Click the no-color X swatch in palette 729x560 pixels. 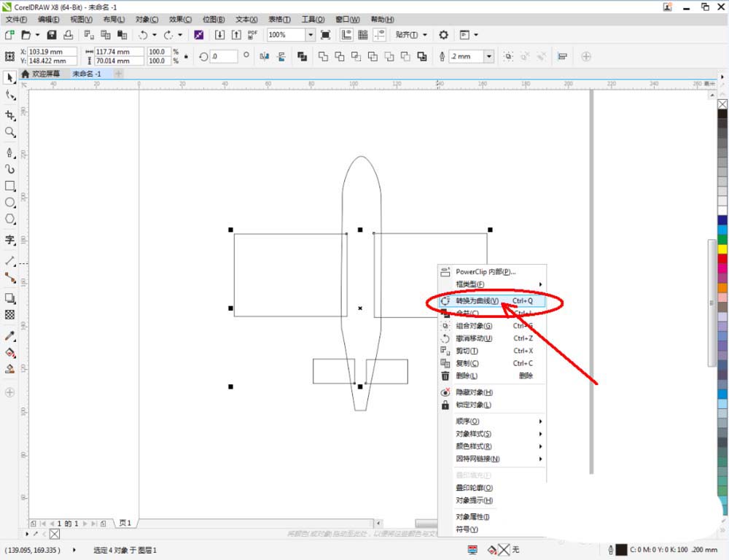pyautogui.click(x=722, y=104)
